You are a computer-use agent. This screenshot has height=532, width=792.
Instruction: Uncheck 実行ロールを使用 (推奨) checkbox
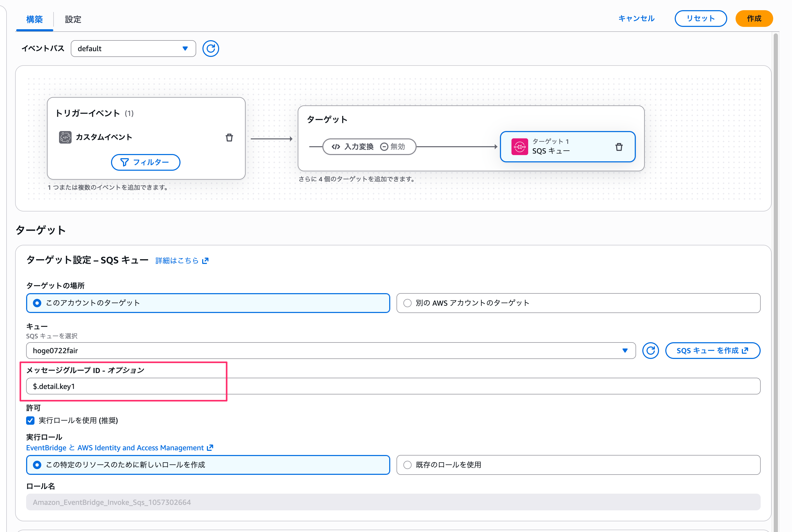click(x=30, y=420)
